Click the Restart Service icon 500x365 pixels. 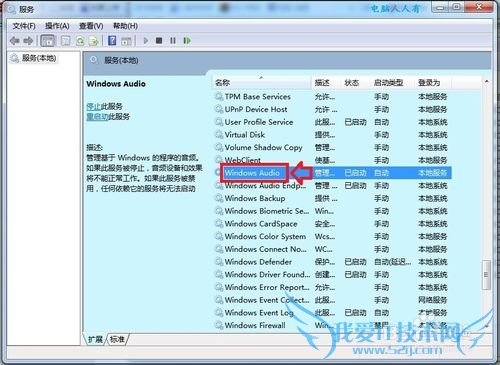point(187,41)
